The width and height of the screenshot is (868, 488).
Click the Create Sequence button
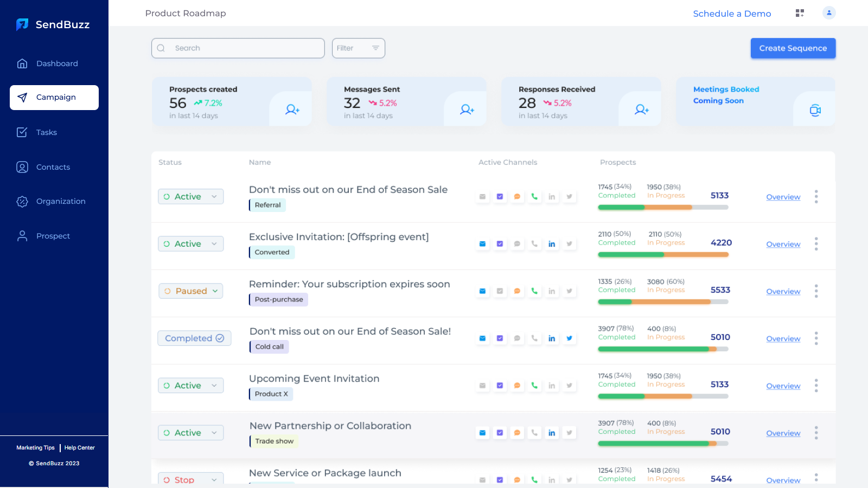coord(793,48)
